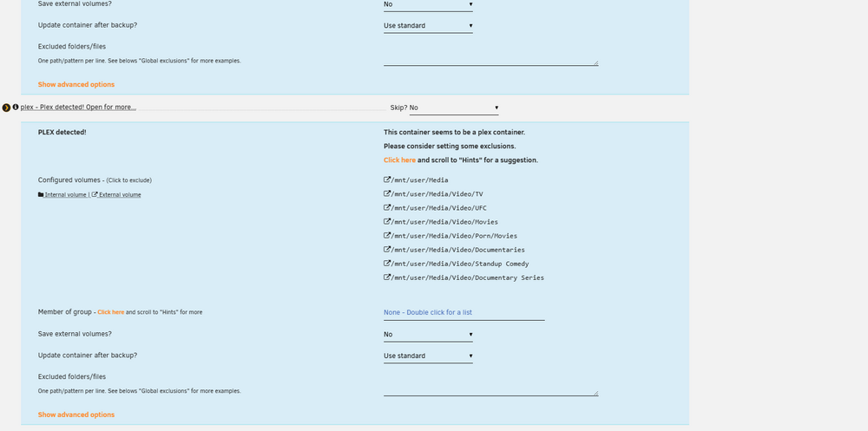Screen dimensions: 868x431
Task: Open the plex container header link
Action: (78, 107)
